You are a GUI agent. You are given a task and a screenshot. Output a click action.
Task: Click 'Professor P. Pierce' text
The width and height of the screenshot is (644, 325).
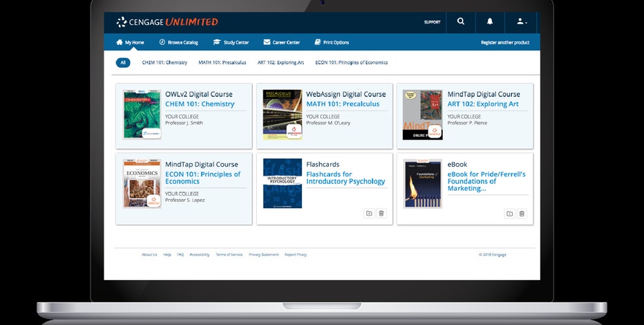[x=467, y=123]
